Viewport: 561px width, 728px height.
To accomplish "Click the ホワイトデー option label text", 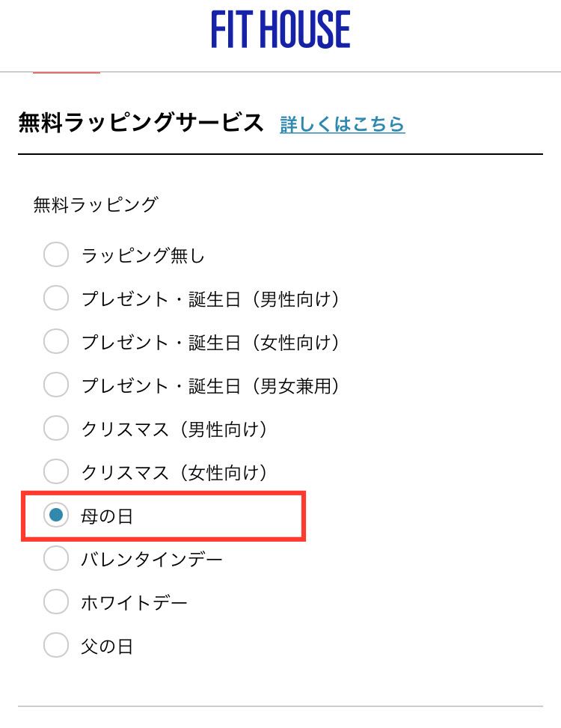I will pos(135,603).
